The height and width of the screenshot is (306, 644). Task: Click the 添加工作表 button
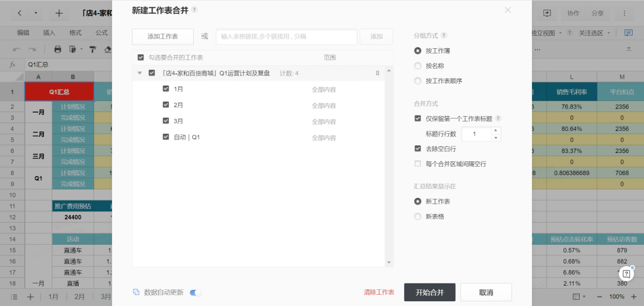tap(163, 36)
